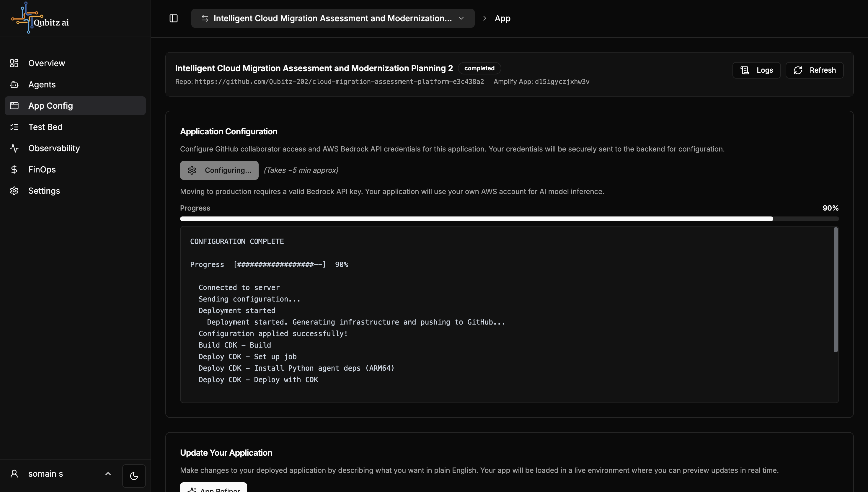868x492 pixels.
Task: Click the Agents robot icon
Action: pyautogui.click(x=14, y=84)
